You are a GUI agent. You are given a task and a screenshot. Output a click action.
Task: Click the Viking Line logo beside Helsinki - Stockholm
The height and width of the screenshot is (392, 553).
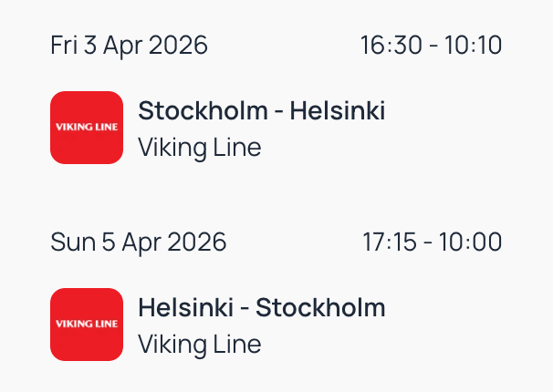pos(87,325)
